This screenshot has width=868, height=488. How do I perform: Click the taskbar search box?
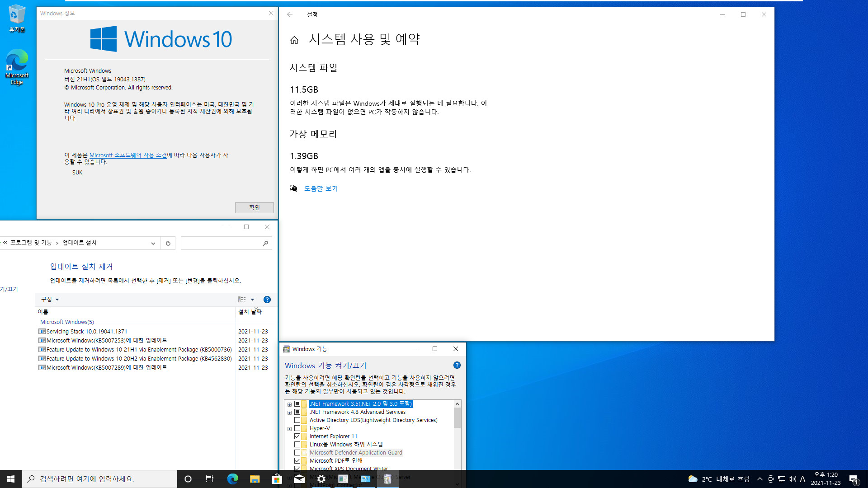tap(99, 479)
